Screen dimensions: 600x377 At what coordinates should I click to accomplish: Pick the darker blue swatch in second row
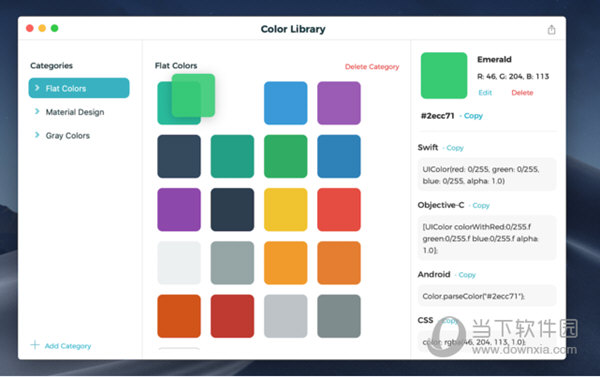(339, 156)
